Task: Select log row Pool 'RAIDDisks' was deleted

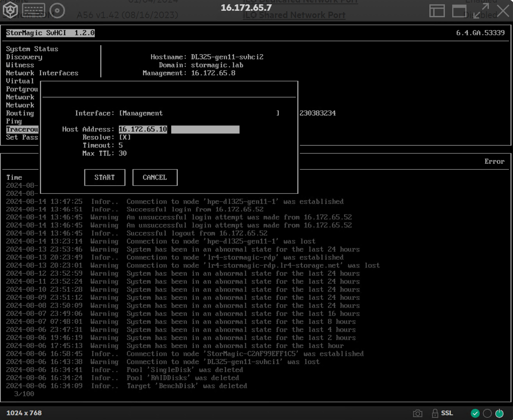Action: pos(122,378)
